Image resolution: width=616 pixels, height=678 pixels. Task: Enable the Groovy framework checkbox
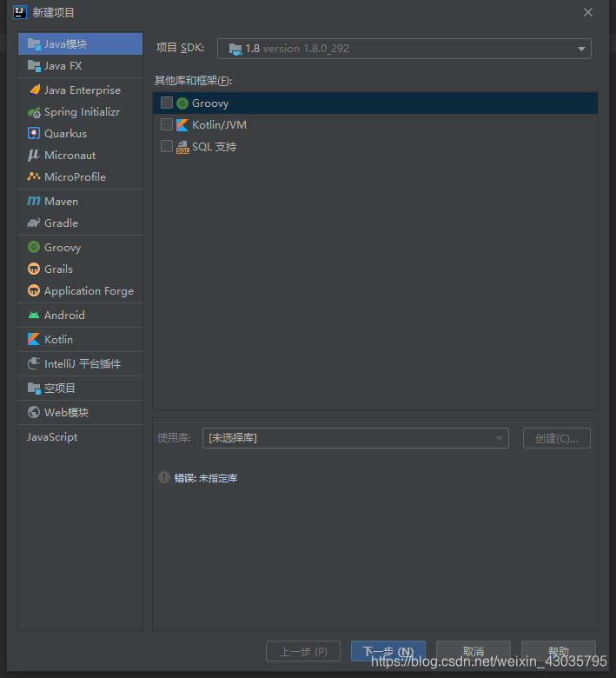point(167,103)
